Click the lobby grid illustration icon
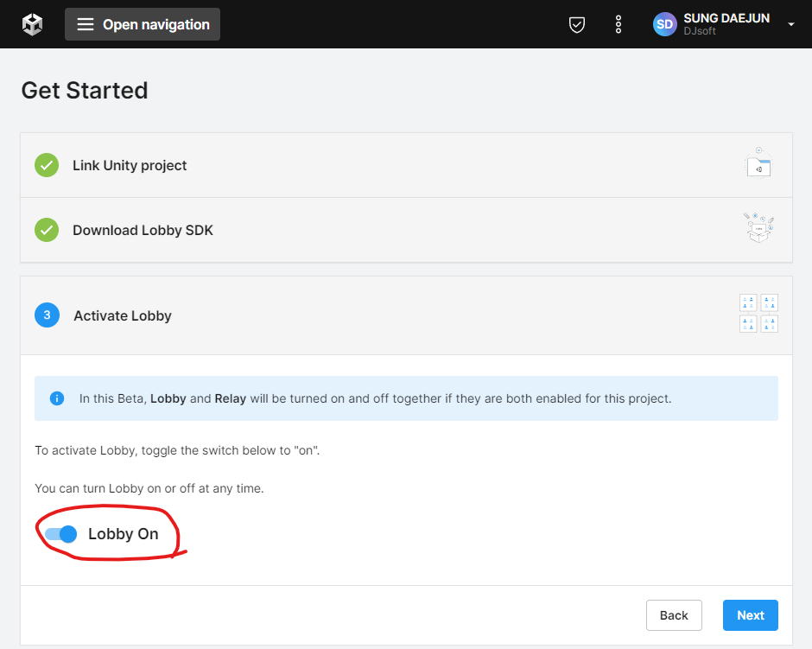 pos(758,313)
